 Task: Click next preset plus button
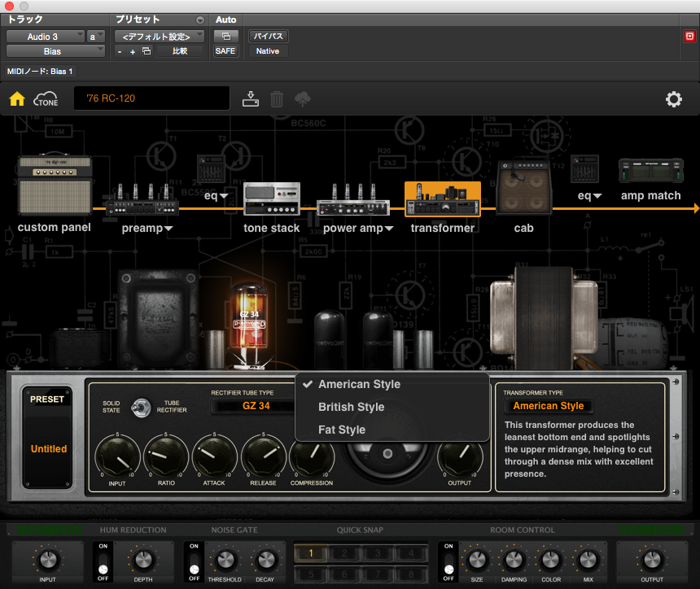pyautogui.click(x=133, y=51)
